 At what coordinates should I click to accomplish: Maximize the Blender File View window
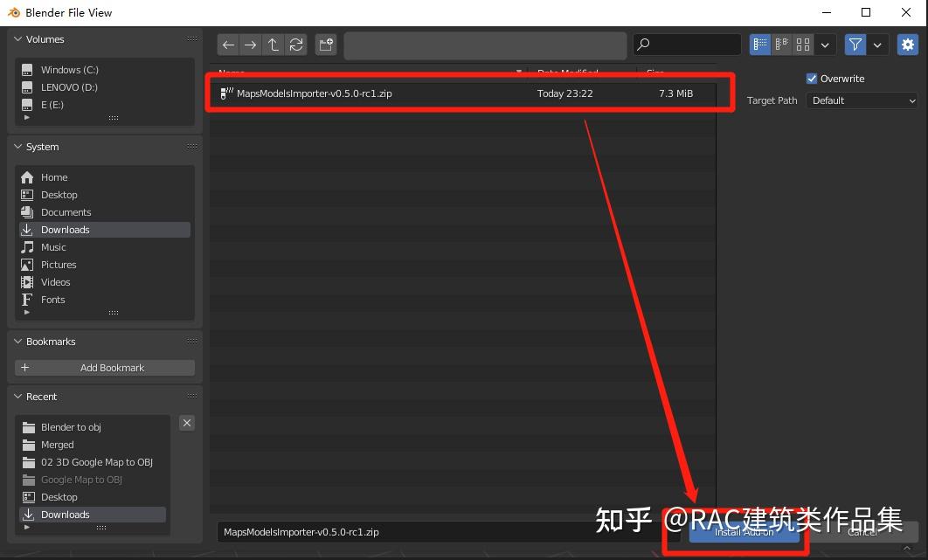(x=866, y=12)
